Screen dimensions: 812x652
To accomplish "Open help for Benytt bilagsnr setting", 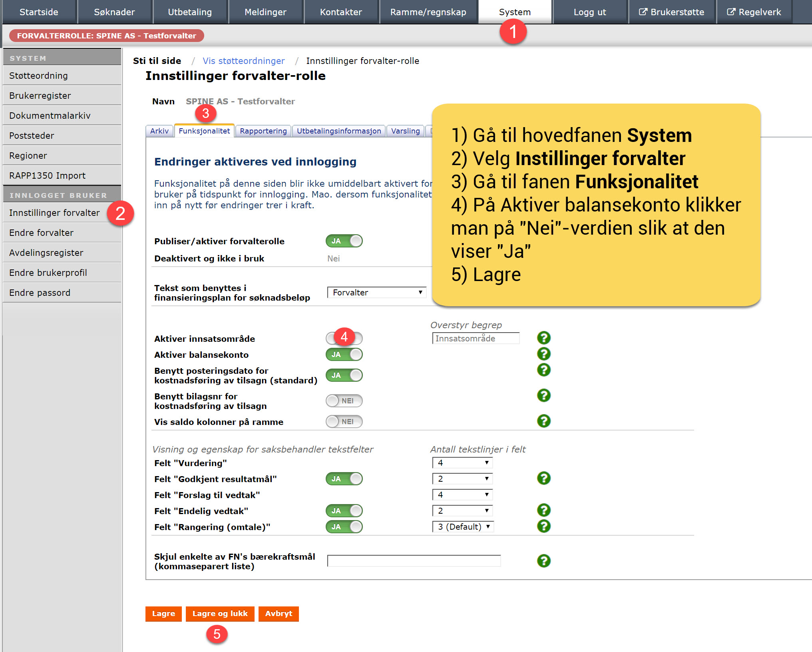I will tap(543, 396).
